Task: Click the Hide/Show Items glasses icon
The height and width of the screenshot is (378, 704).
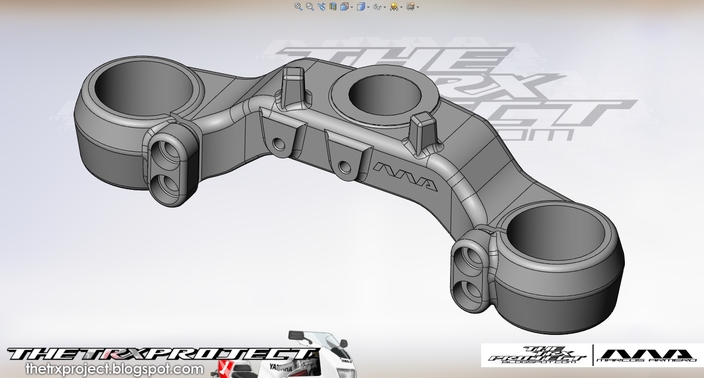Action: tap(378, 7)
